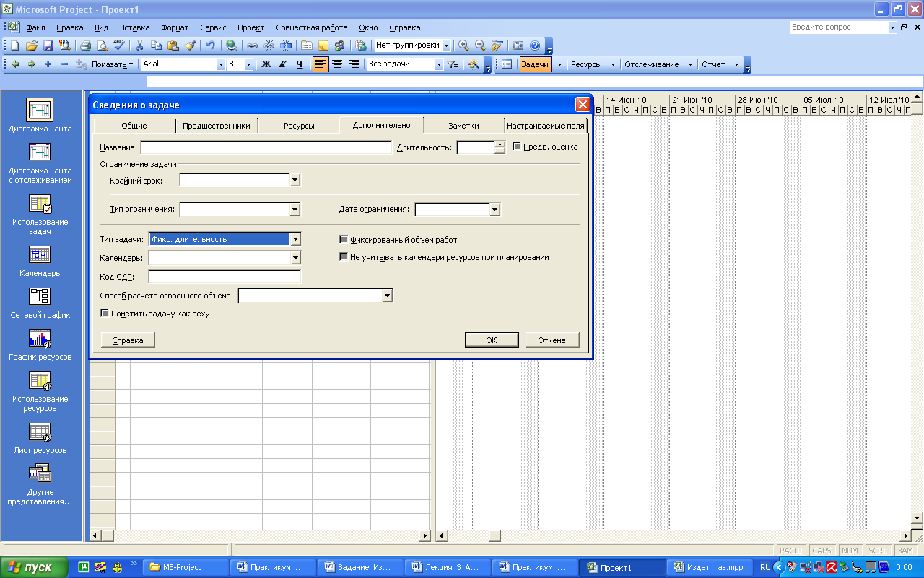Image resolution: width=924 pixels, height=578 pixels.
Task: Open Лист ресурсов view in sidebar
Action: pos(40,438)
